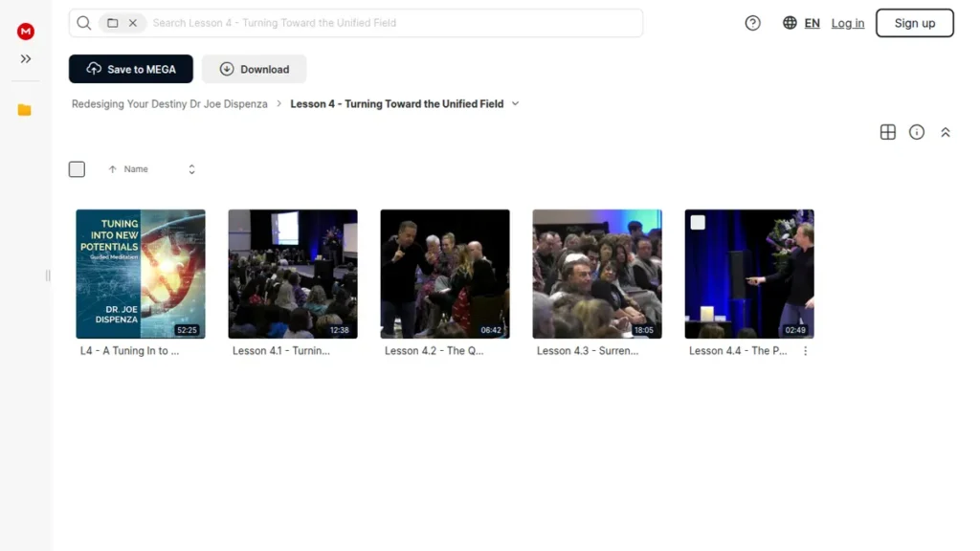Open the help question mark icon

pyautogui.click(x=752, y=23)
